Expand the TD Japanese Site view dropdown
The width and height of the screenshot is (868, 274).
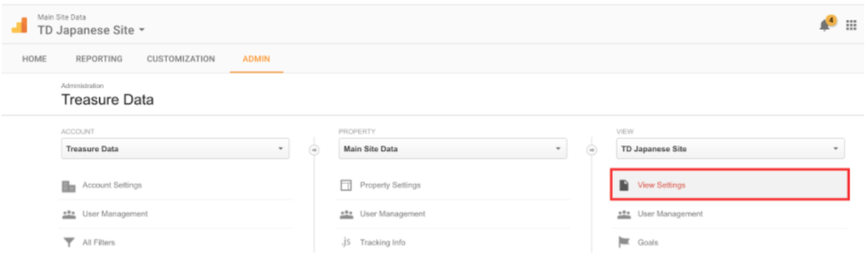pos(729,149)
